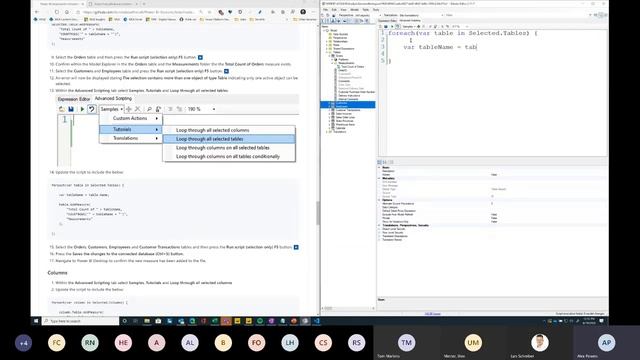Click the Expression Editor tab in the webpage image
This screenshot has height=360, width=640.
(74, 99)
